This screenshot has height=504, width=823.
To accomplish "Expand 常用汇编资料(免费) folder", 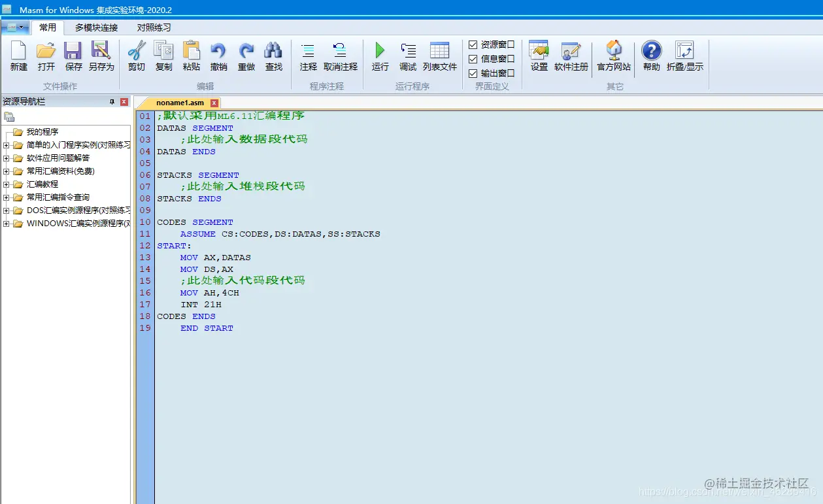I will [x=7, y=171].
